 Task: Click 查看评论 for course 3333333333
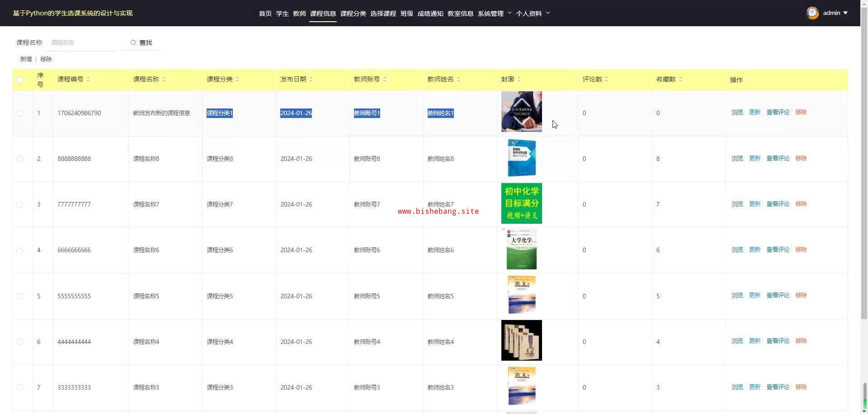tap(778, 387)
